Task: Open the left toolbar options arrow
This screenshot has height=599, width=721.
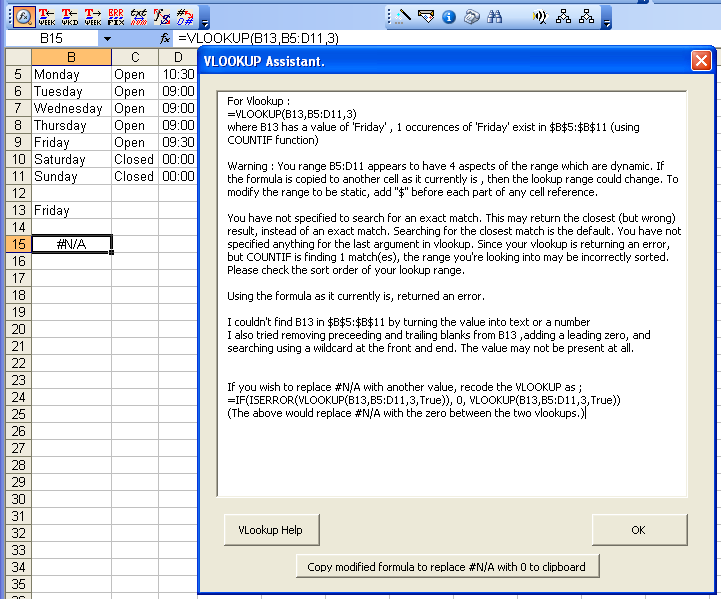Action: tap(205, 17)
